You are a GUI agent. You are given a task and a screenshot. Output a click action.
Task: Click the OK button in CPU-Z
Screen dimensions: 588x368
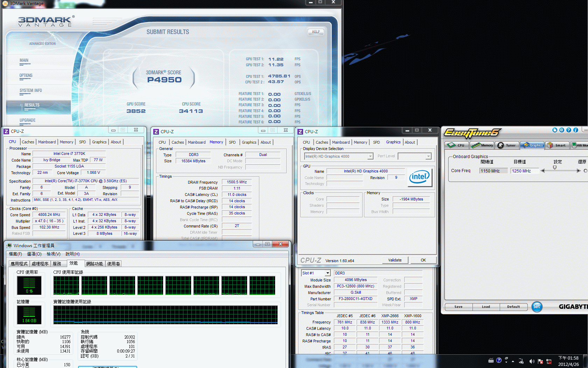click(x=423, y=260)
